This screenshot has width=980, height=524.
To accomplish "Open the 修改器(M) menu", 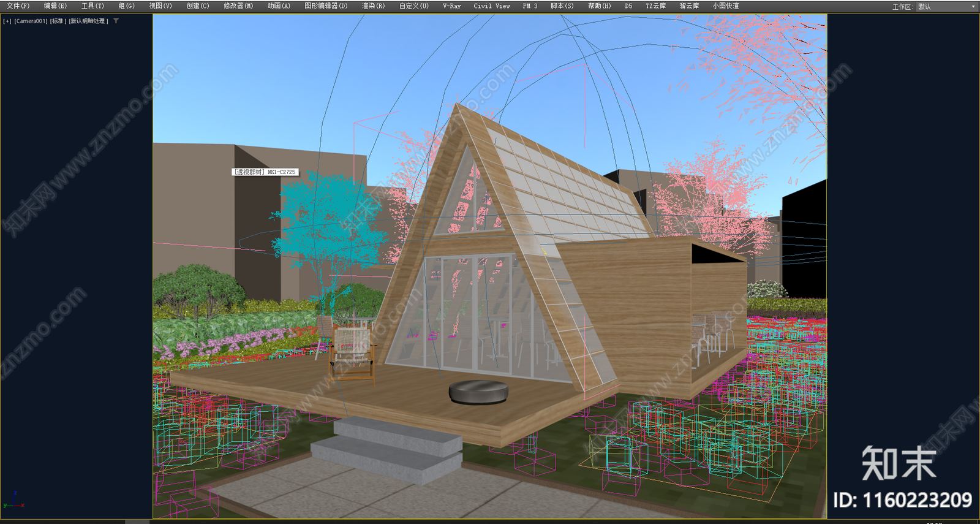I will point(238,6).
